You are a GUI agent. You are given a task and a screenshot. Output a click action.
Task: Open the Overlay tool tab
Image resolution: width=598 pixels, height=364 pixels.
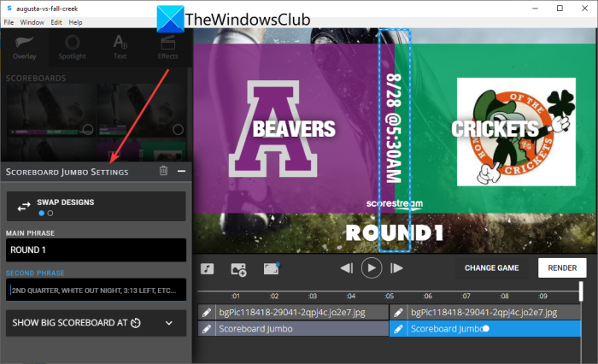coord(25,48)
